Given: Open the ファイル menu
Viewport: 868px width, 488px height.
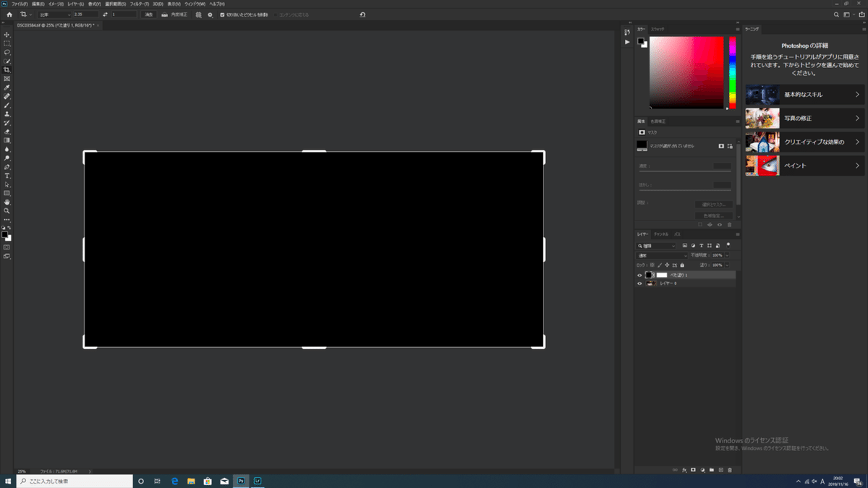Looking at the screenshot, I should pos(20,4).
